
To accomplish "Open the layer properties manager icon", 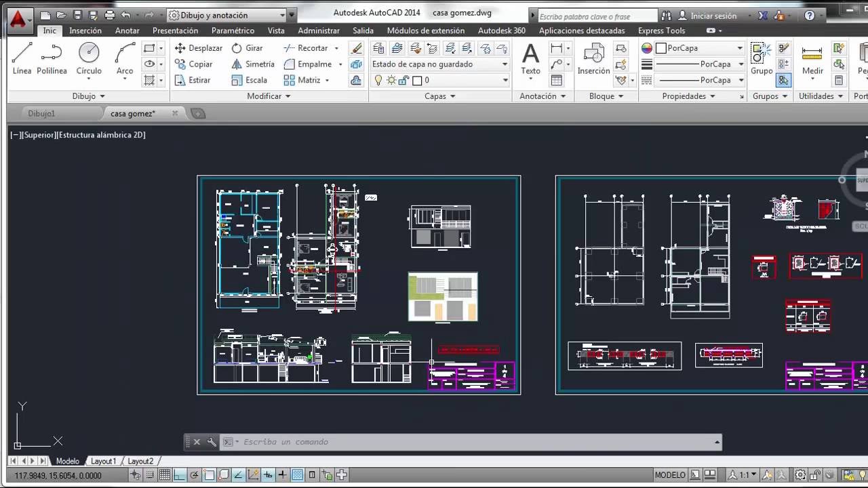I will (x=378, y=48).
